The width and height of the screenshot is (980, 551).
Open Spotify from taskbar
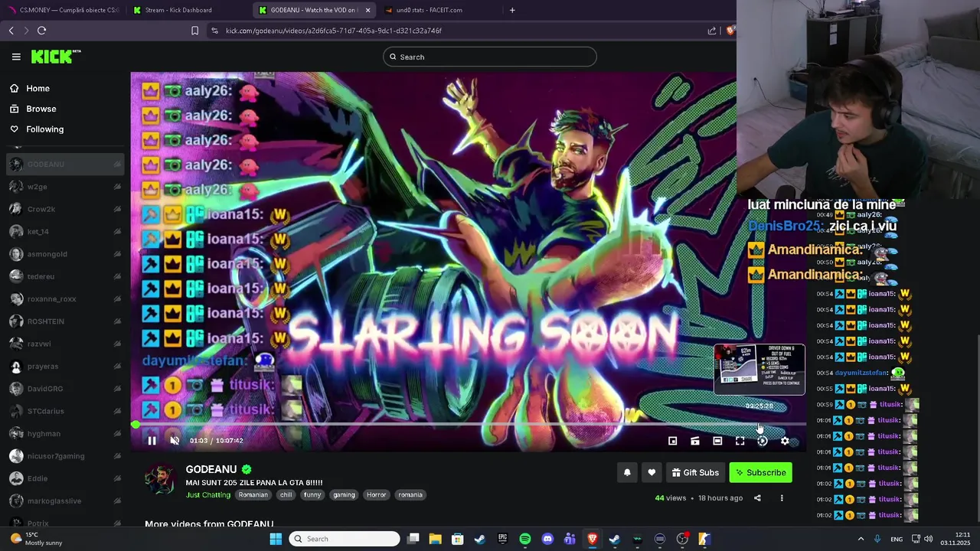pyautogui.click(x=524, y=539)
